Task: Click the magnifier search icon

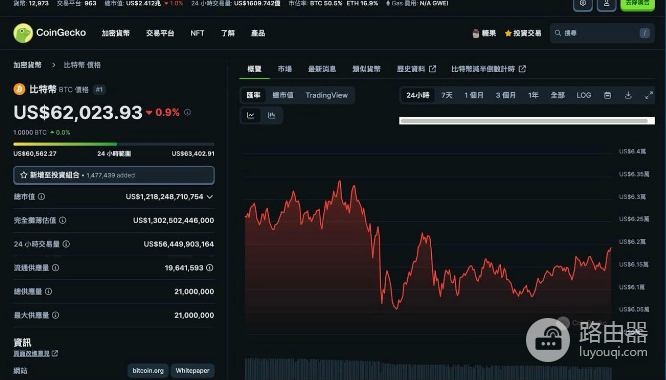Action: coord(558,33)
